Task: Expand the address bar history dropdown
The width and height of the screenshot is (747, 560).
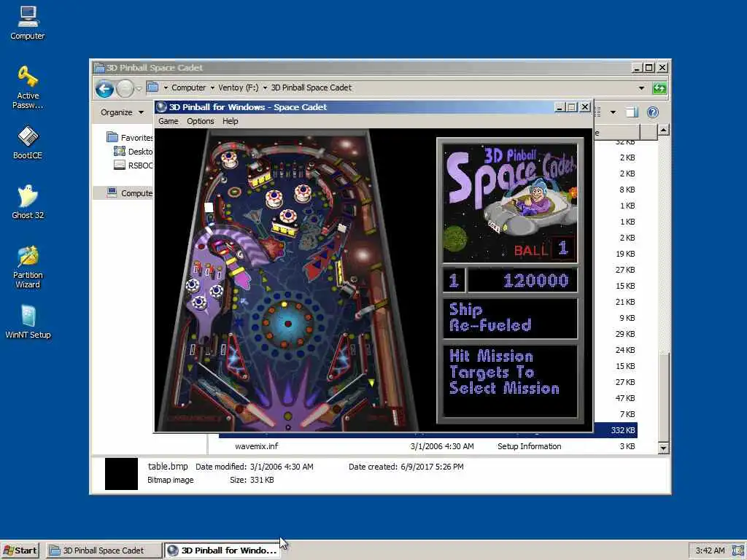Action: pyautogui.click(x=641, y=88)
